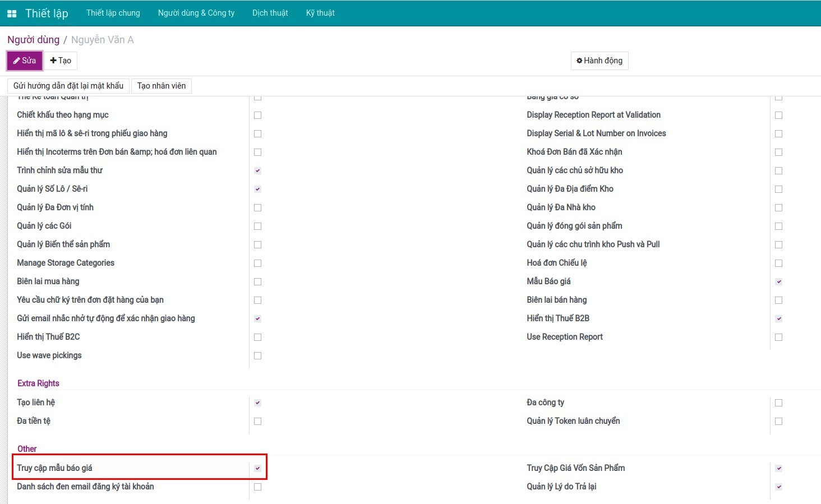Click the Thiết lập app title
Screen dimensions: 821x504
tap(47, 13)
